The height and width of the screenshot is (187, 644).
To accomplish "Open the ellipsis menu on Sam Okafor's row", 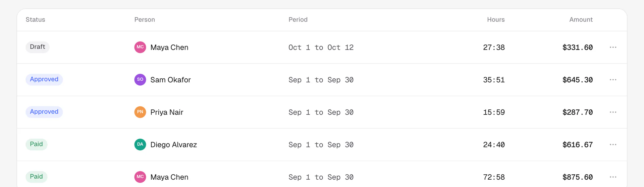I will [613, 80].
